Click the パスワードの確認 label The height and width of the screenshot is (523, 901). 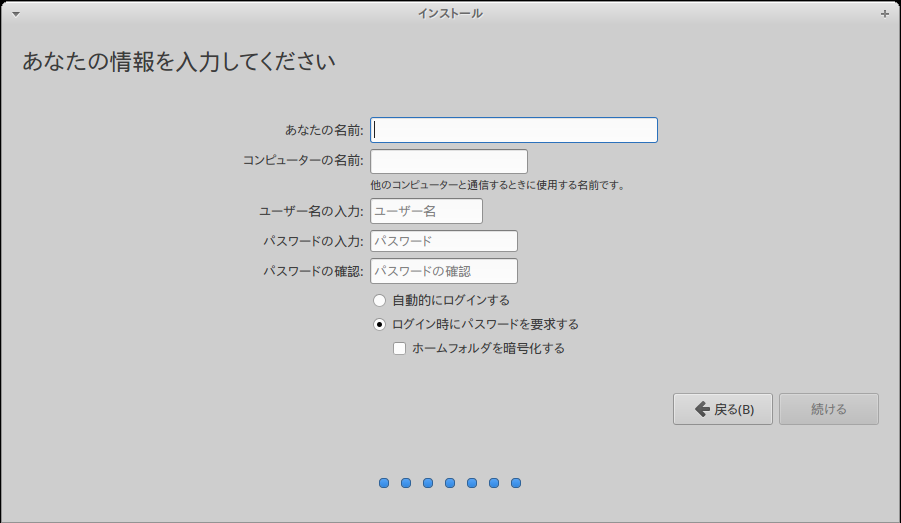pos(313,271)
